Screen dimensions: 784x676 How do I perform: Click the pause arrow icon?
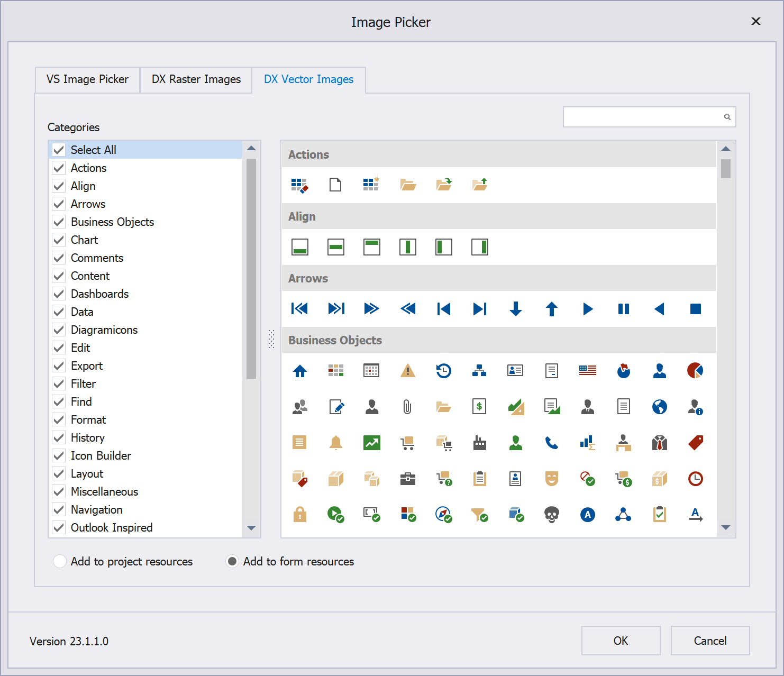pos(624,309)
